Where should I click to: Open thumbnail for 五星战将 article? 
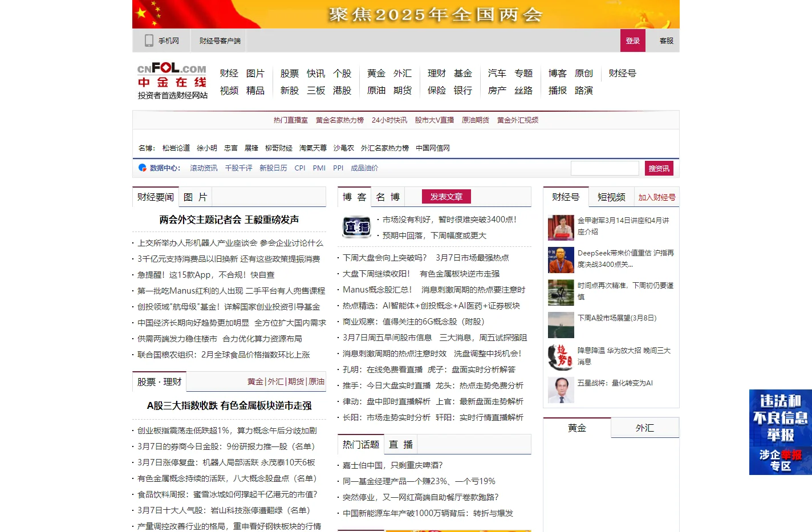point(561,390)
